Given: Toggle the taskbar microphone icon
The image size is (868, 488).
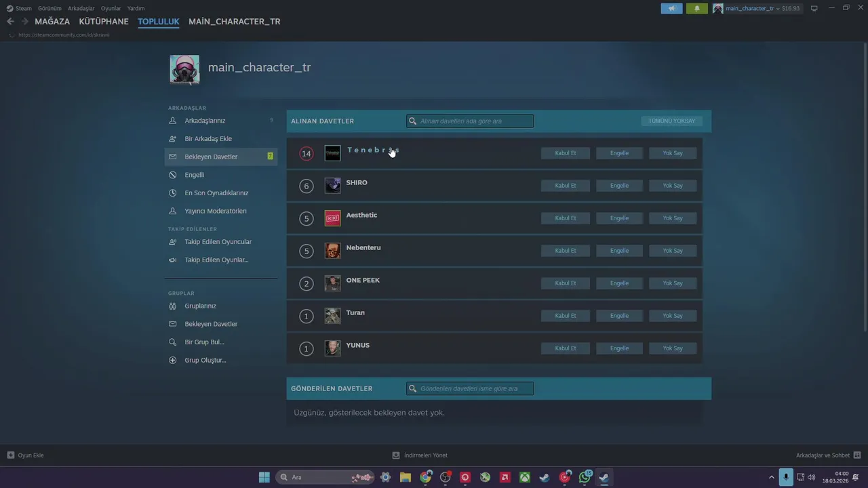Looking at the screenshot, I should (x=786, y=477).
